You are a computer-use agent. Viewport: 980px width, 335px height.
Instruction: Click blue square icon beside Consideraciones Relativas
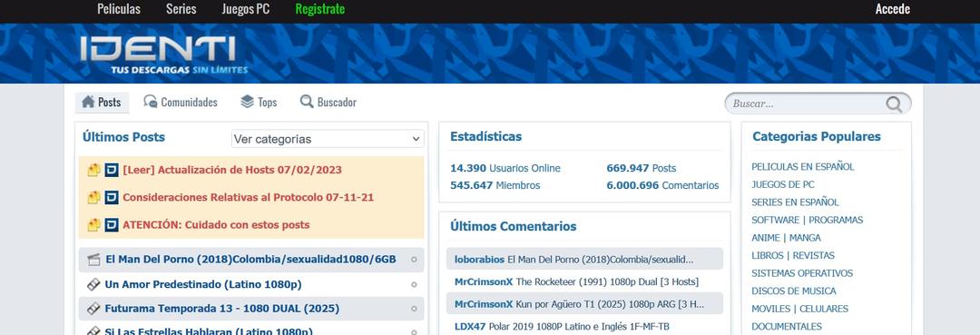pos(112,198)
